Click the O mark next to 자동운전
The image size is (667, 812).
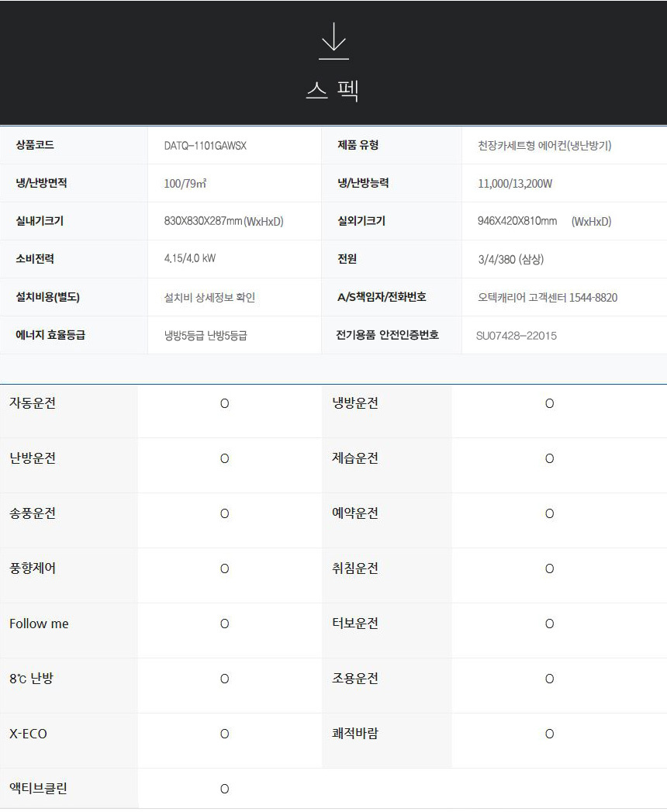coord(224,404)
